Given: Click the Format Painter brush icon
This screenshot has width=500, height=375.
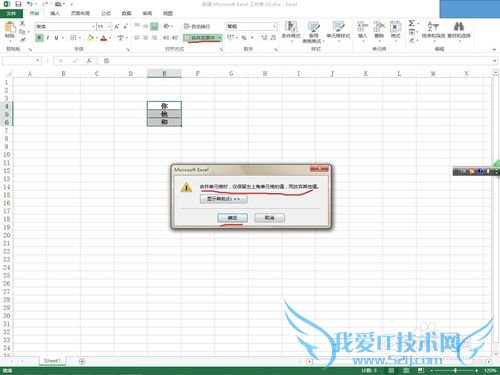Looking at the screenshot, I should (x=22, y=40).
